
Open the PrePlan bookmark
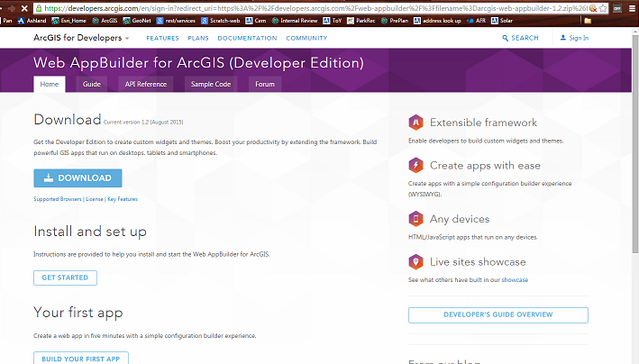[x=395, y=21]
